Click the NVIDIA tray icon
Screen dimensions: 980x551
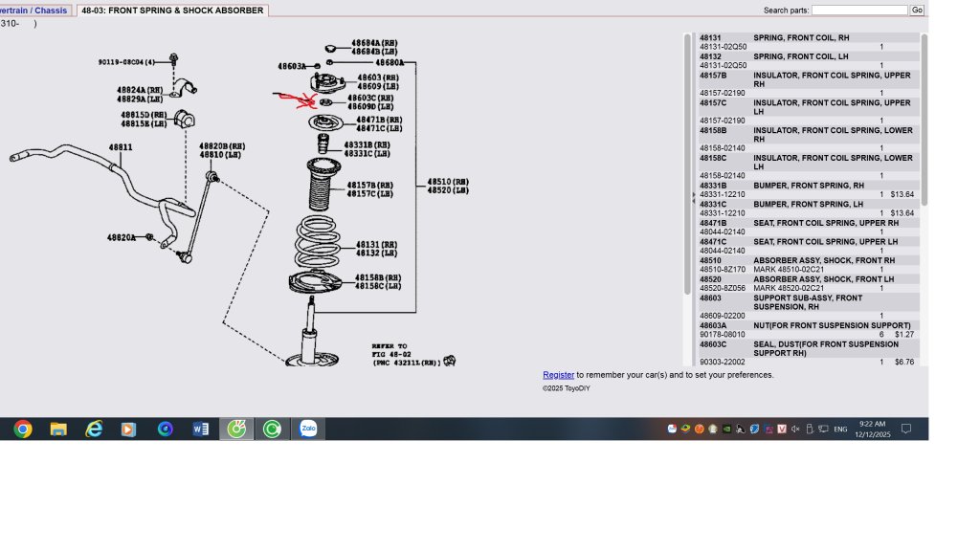(x=727, y=430)
